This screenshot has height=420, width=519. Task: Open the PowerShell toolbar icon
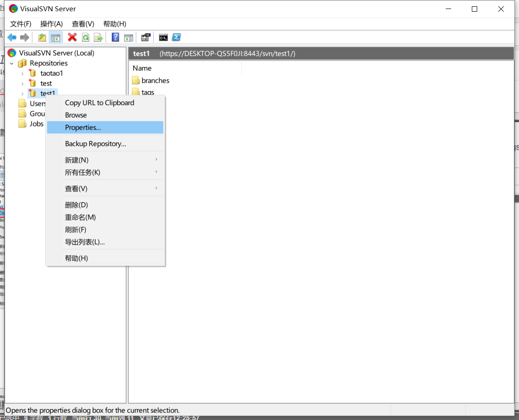tap(177, 37)
